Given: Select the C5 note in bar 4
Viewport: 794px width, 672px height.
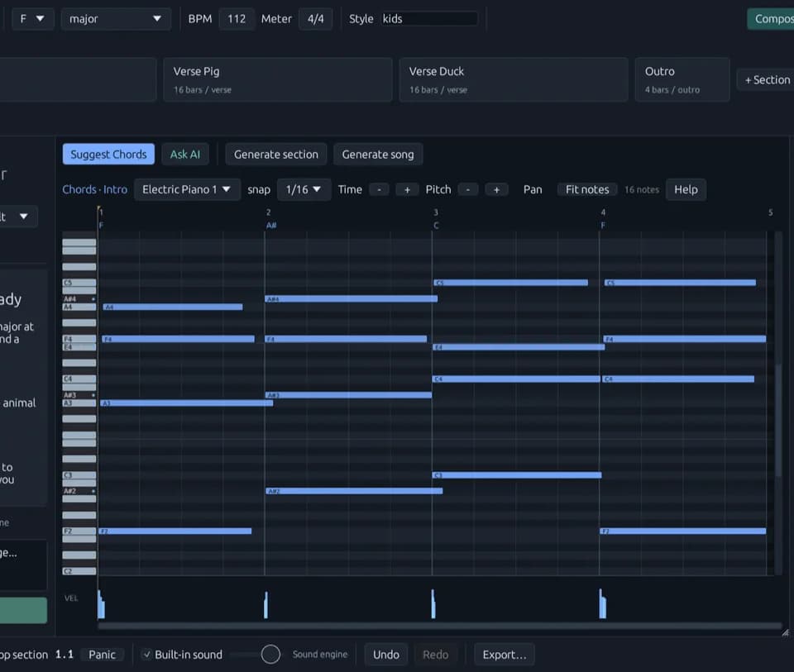Looking at the screenshot, I should (680, 283).
